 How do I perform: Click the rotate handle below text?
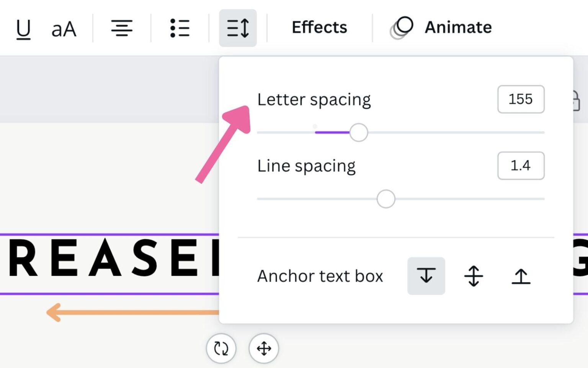click(x=221, y=348)
